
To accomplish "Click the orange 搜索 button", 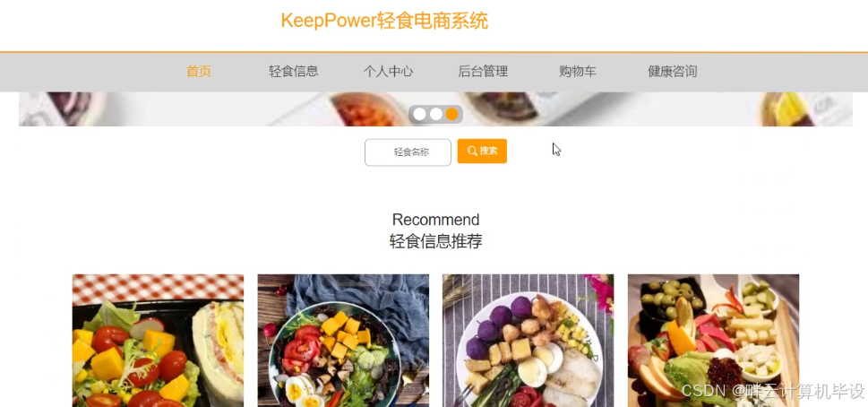I will coord(482,152).
